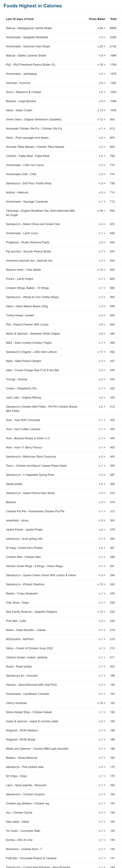
Task: Open Anthos Halloumi food row
Action: (x=61, y=192)
